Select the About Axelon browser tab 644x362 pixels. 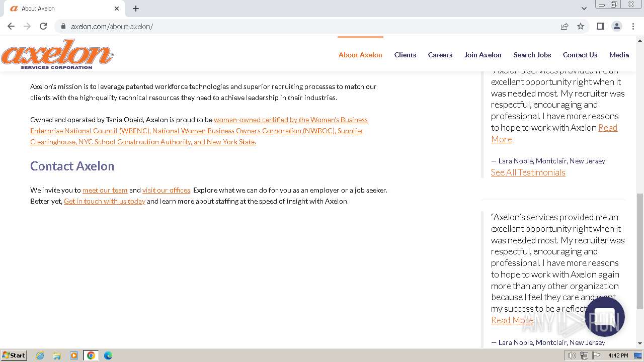(x=65, y=9)
